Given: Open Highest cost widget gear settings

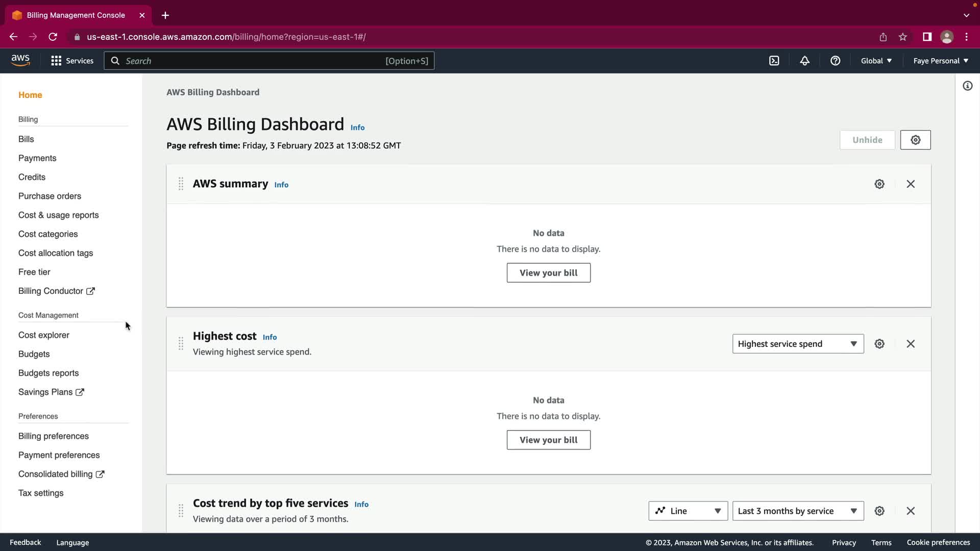Looking at the screenshot, I should 879,344.
